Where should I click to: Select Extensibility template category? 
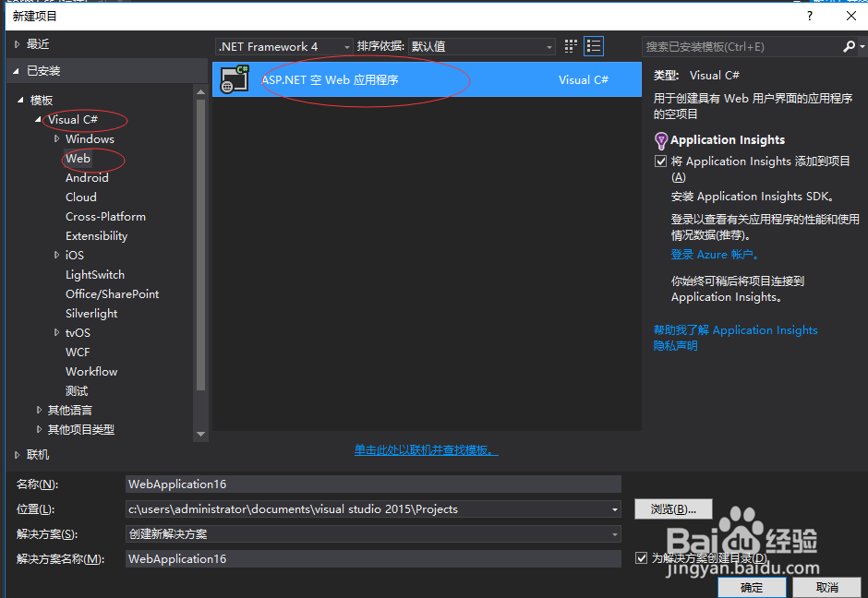coord(96,235)
